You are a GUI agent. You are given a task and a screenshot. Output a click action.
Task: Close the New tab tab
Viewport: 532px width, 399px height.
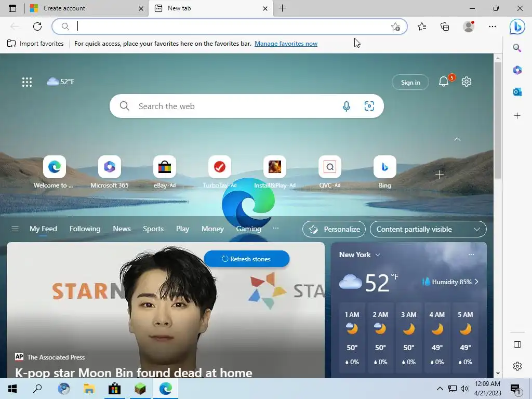tap(265, 8)
